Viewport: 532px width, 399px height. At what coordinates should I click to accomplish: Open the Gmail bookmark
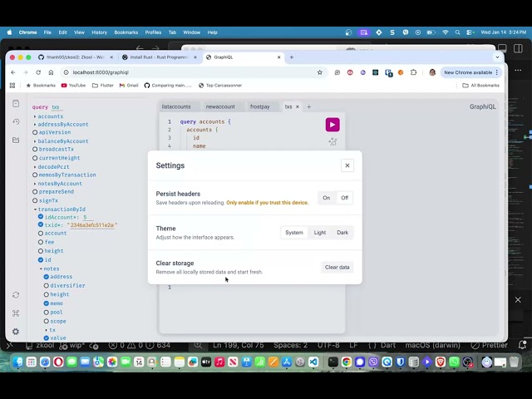[x=129, y=86]
